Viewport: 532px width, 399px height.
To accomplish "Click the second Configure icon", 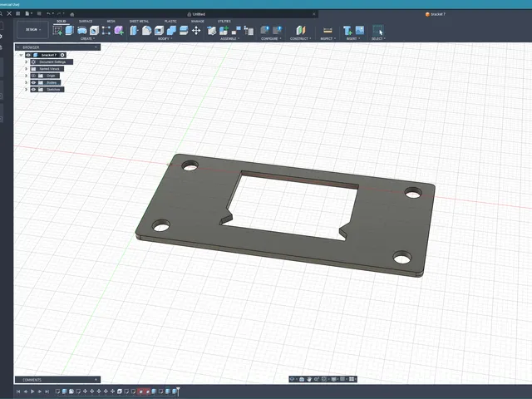I will coord(277,30).
